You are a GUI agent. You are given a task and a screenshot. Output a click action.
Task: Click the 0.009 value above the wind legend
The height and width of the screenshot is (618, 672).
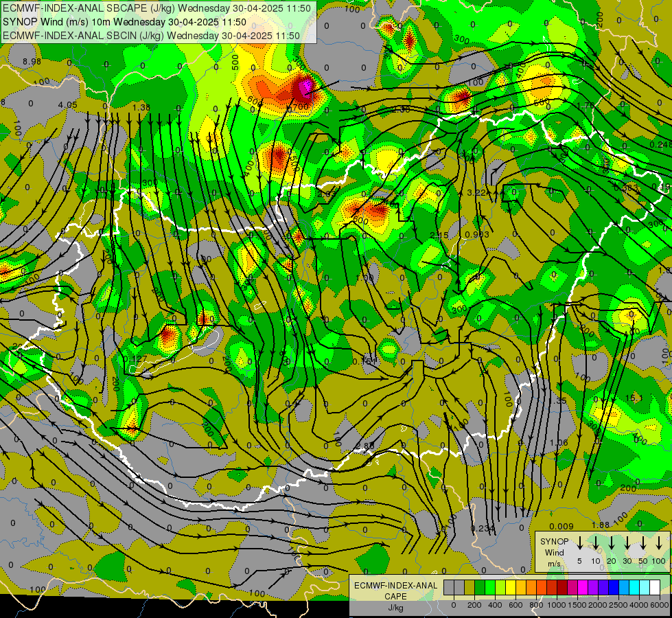561,526
